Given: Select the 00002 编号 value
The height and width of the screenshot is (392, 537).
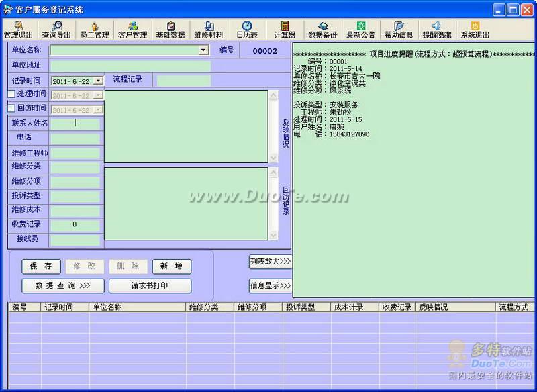Looking at the screenshot, I should (264, 51).
